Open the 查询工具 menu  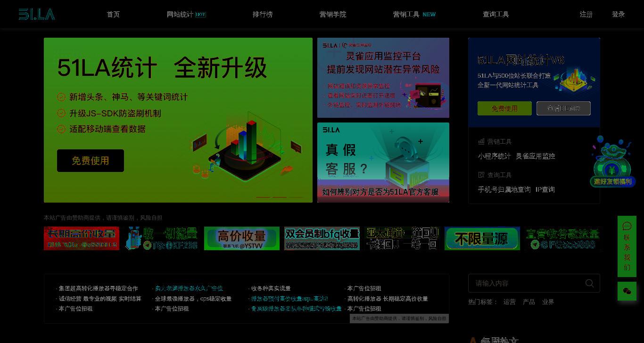tap(496, 14)
